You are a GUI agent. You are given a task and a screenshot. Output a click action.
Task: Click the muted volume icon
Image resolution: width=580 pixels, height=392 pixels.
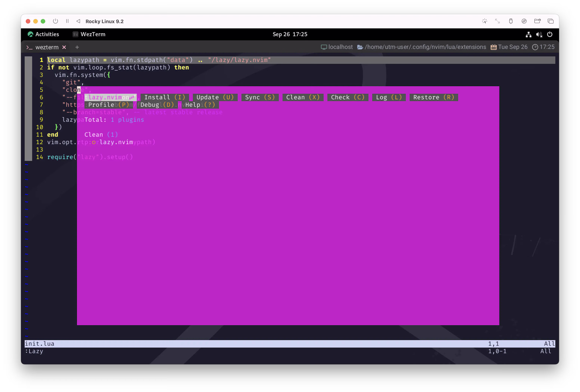click(539, 34)
